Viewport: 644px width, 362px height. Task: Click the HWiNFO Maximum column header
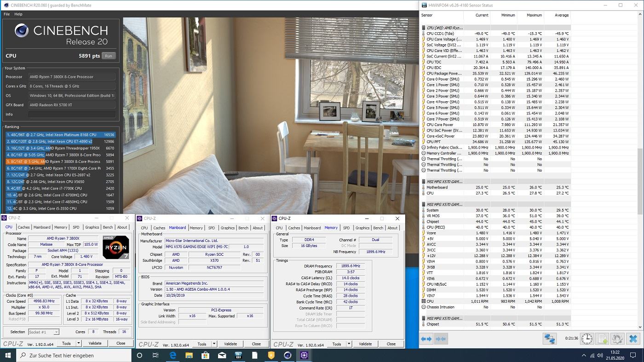530,15
